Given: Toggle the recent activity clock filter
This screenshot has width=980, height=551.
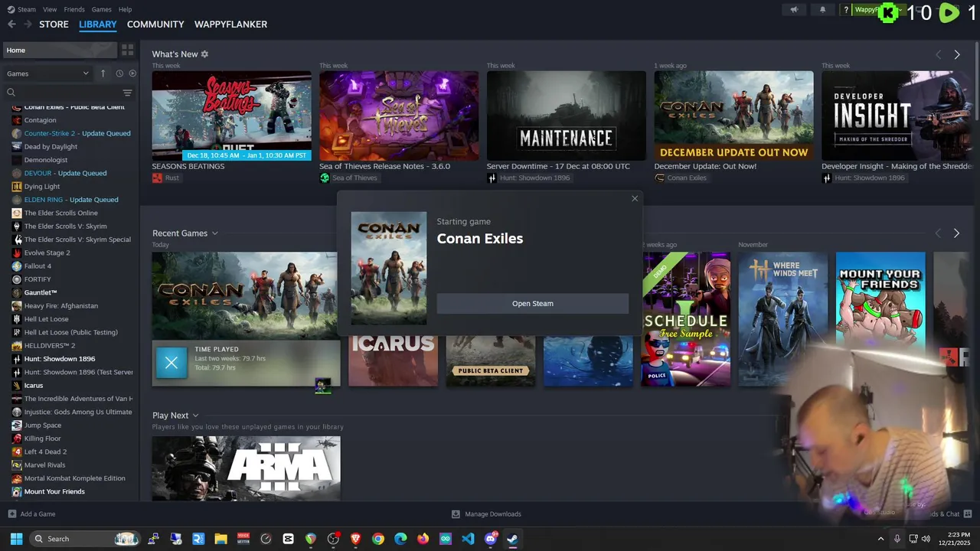Looking at the screenshot, I should (x=119, y=73).
